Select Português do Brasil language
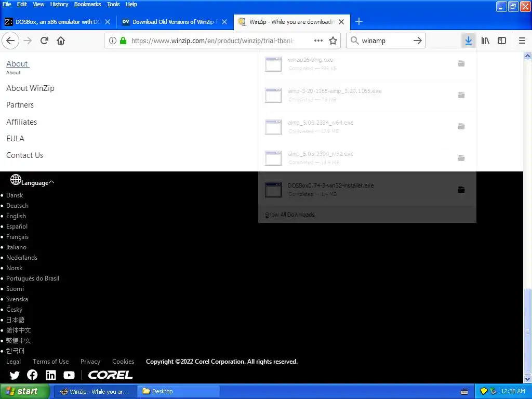This screenshot has width=532, height=399. [x=33, y=278]
